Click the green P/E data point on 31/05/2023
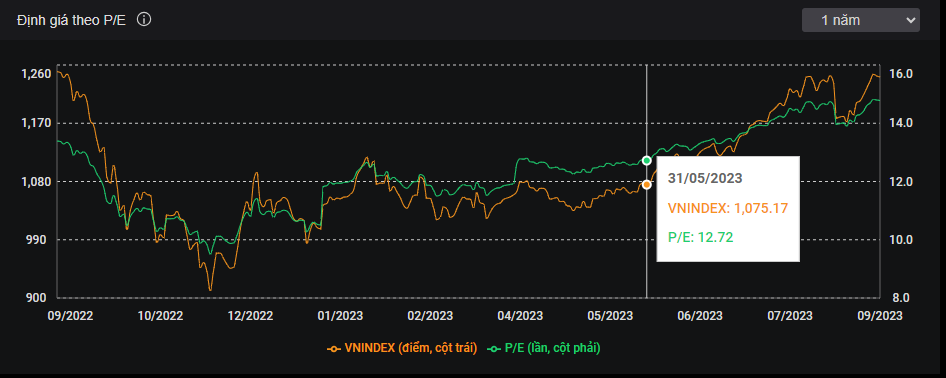Viewport: 946px width, 378px height. [x=647, y=160]
